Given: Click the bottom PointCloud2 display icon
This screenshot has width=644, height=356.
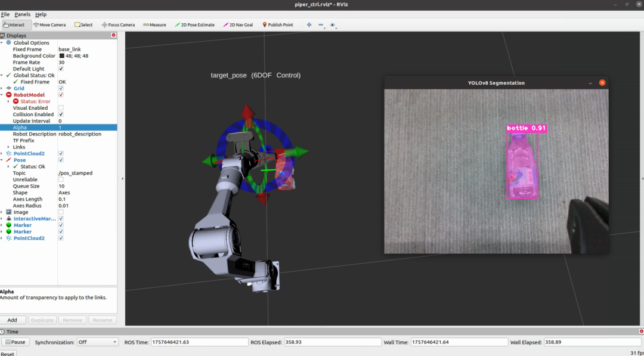Looking at the screenshot, I should coord(8,238).
